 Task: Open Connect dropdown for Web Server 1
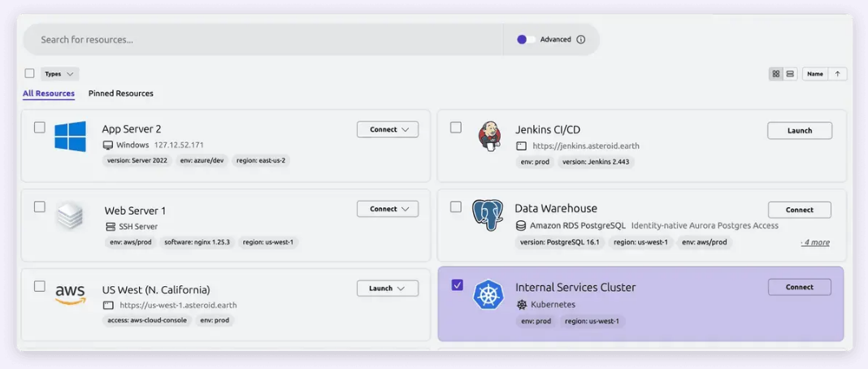pyautogui.click(x=388, y=209)
